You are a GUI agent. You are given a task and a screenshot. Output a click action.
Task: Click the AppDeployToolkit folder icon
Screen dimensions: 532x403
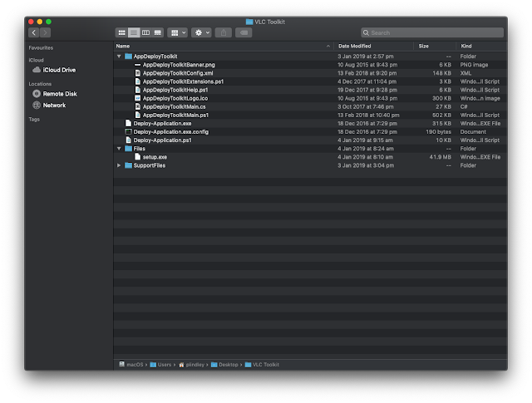[128, 57]
